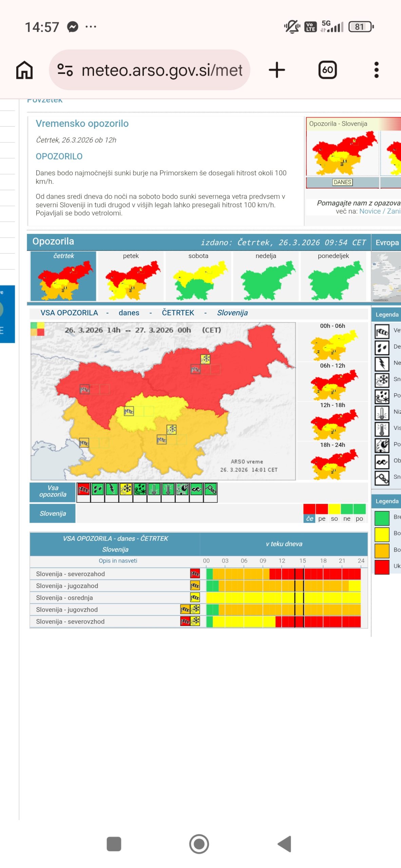Select the yellow snow warning icon filter
The image size is (401, 868).
[126, 489]
